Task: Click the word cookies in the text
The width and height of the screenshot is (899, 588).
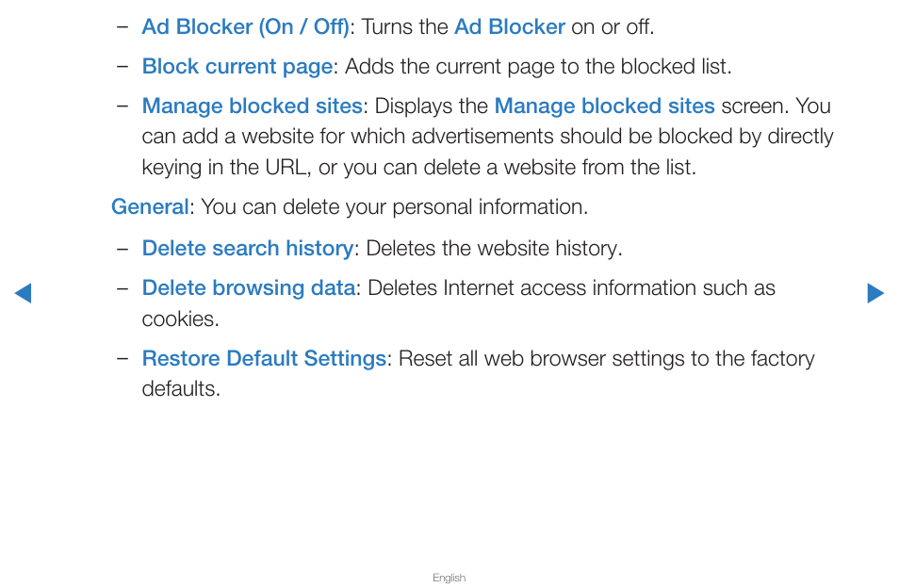Action: 181,319
